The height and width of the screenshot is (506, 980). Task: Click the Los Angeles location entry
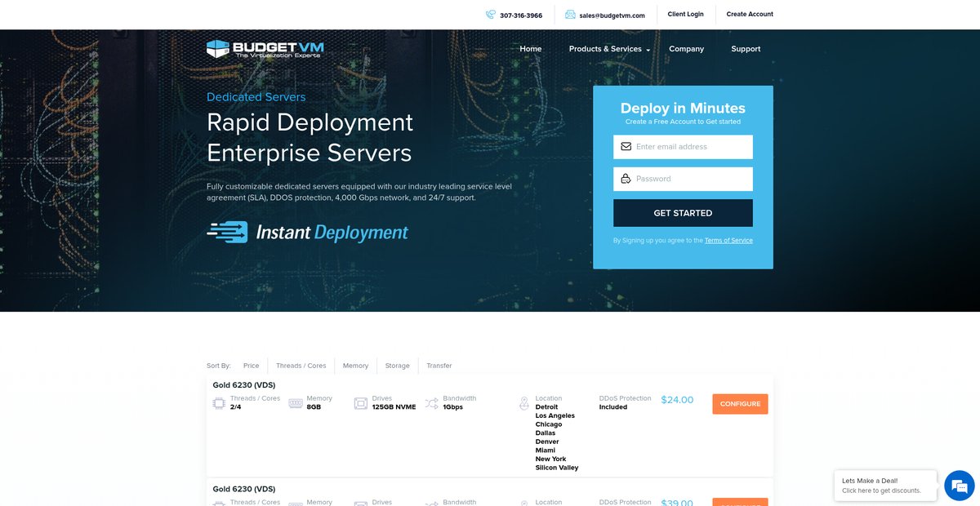[555, 415]
